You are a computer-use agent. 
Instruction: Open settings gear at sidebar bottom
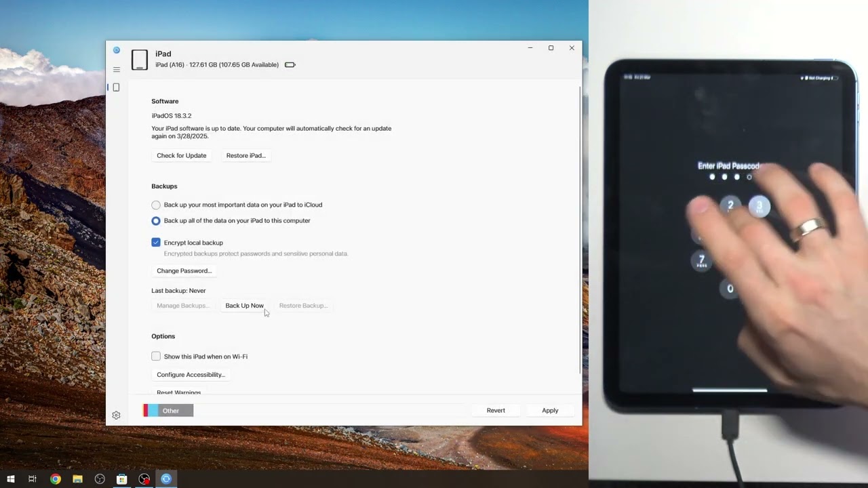116,415
